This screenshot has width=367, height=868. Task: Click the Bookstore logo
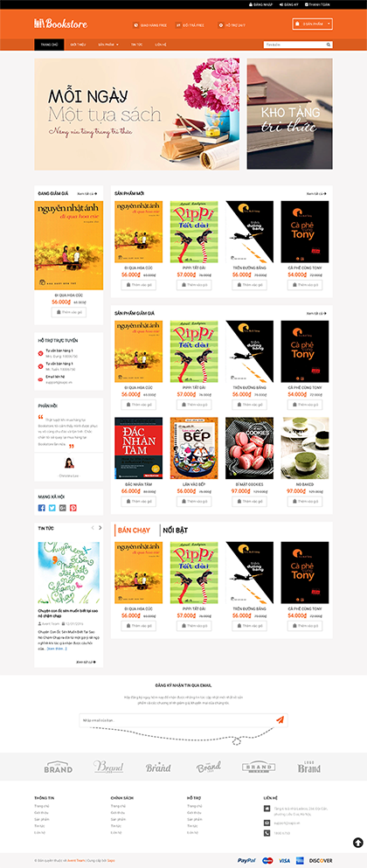(x=61, y=24)
